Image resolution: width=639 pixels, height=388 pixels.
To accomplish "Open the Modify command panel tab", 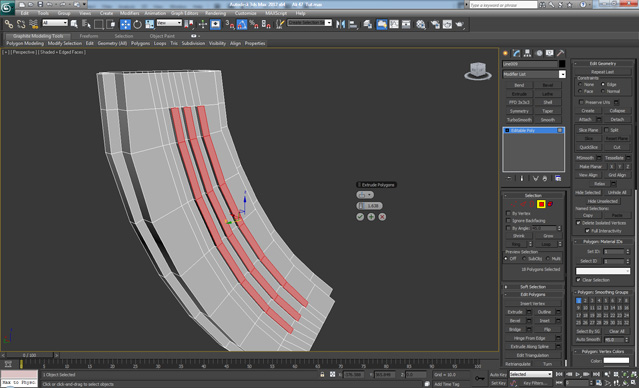I will [516, 53].
